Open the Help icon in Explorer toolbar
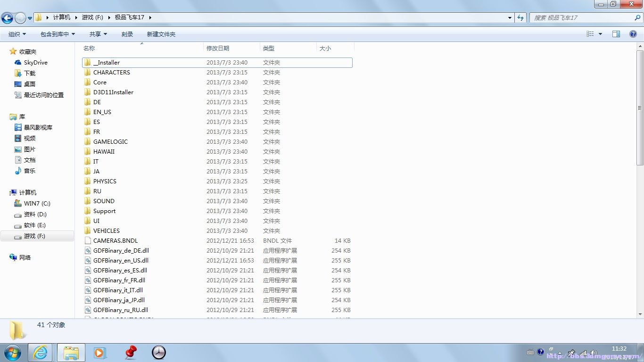Screen dimensions: 644x362 point(632,33)
